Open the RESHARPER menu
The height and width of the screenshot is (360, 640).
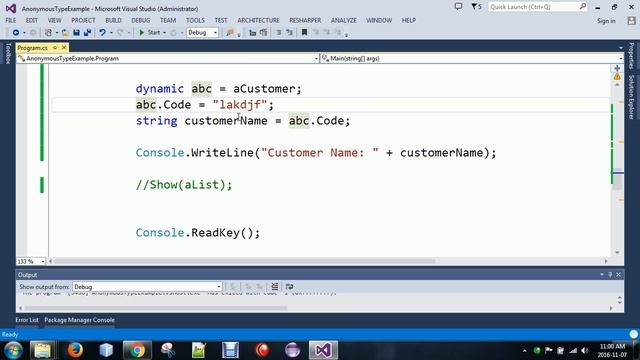305,20
